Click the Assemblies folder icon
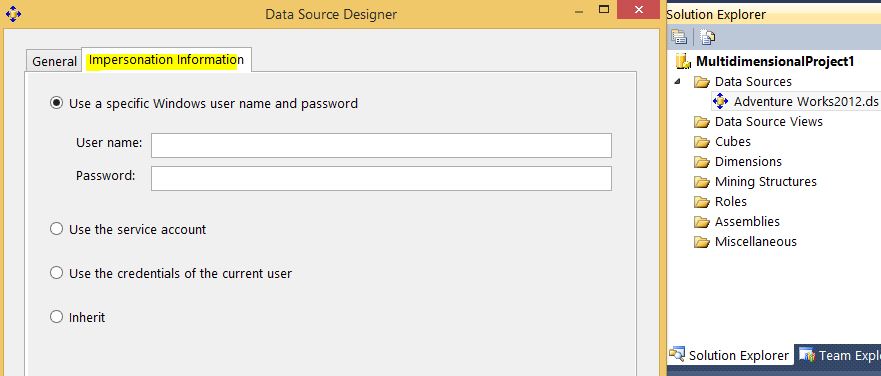The height and width of the screenshot is (376, 881). click(x=702, y=222)
